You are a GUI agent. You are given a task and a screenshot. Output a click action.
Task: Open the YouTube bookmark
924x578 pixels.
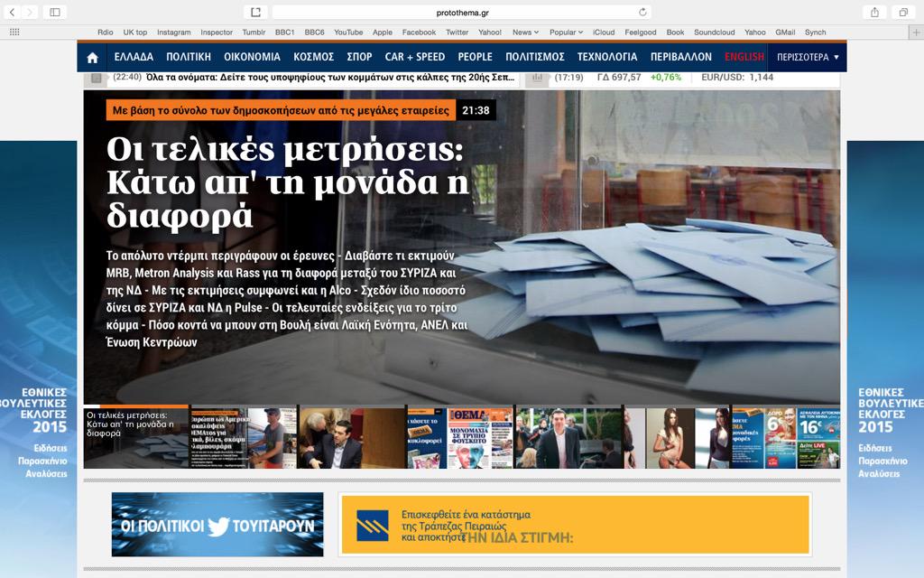pos(348,33)
